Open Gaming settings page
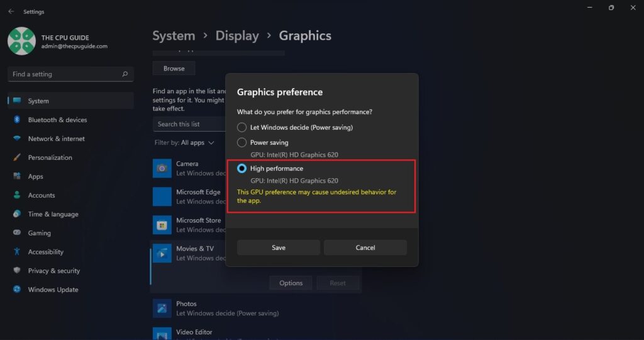 click(70, 233)
